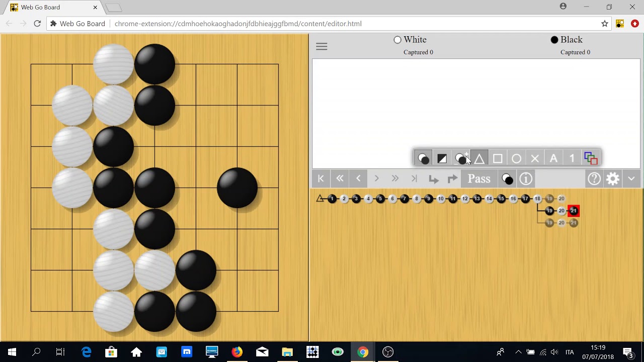
Task: Select move 19 in the middle variation
Action: (549, 211)
